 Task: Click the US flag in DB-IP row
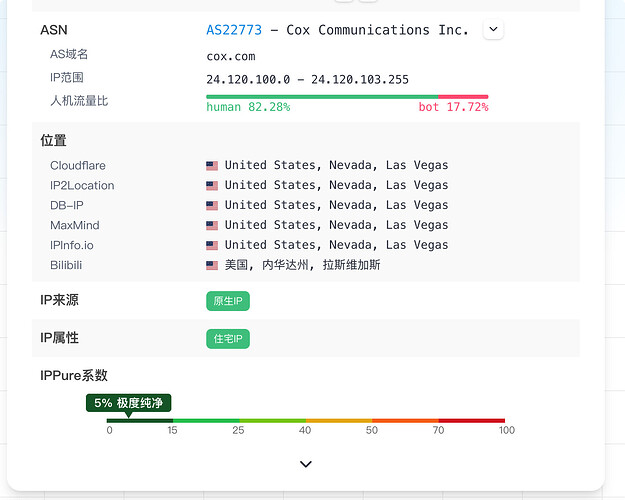point(212,205)
